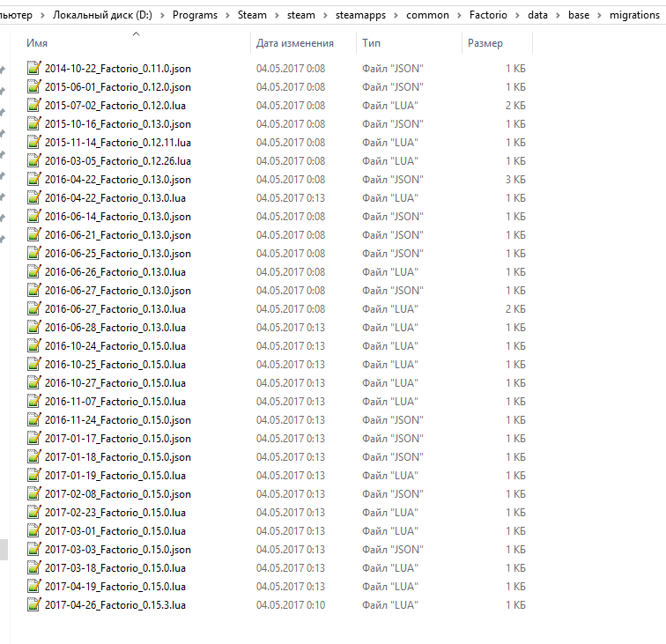Select file 2017-04-26_Factorio_0.15.3.lua
The width and height of the screenshot is (666, 644).
tap(115, 605)
